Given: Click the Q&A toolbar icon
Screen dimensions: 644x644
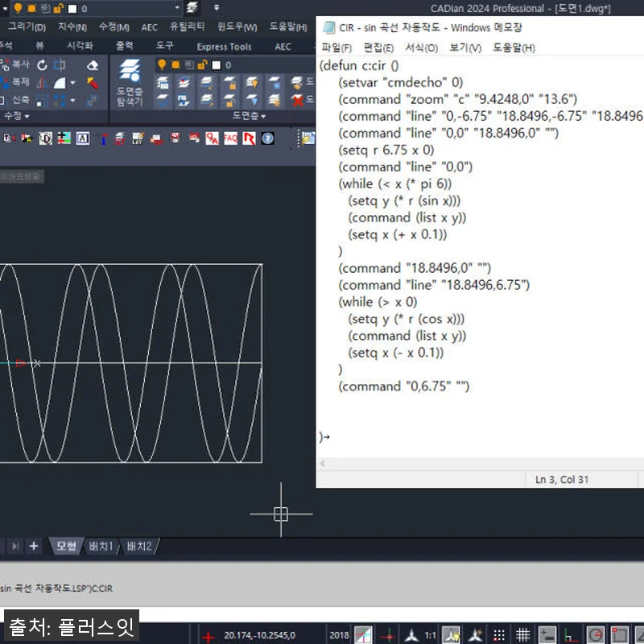Looking at the screenshot, I should (212, 138).
